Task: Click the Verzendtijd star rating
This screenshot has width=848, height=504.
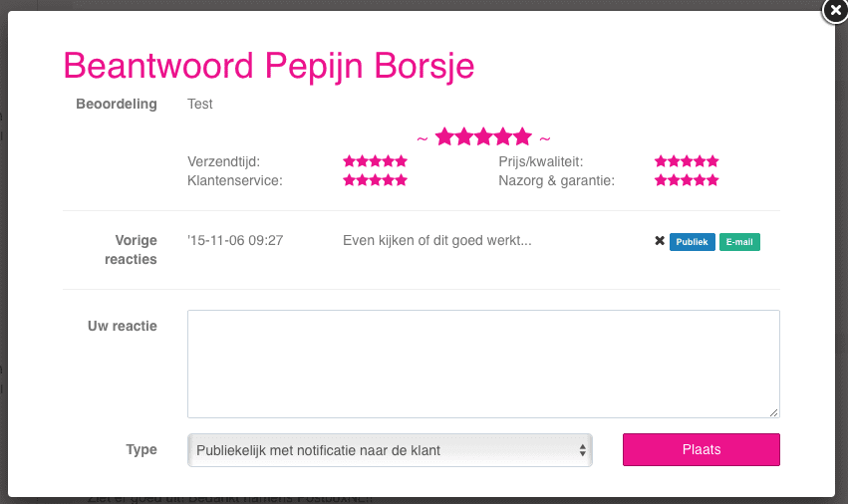Action: tap(376, 161)
